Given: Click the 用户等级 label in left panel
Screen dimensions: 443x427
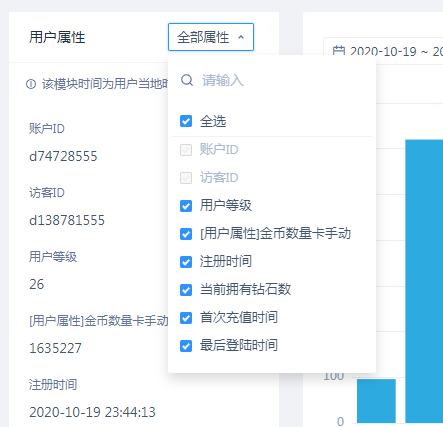Looking at the screenshot, I should [53, 257].
